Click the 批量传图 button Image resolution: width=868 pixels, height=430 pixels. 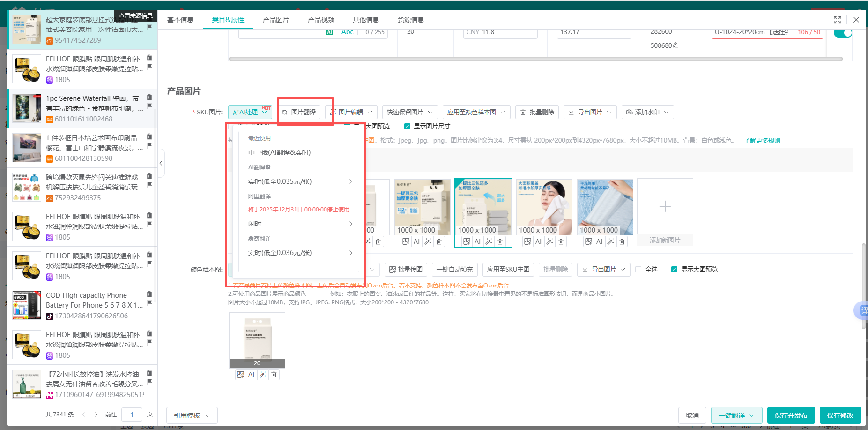point(406,269)
